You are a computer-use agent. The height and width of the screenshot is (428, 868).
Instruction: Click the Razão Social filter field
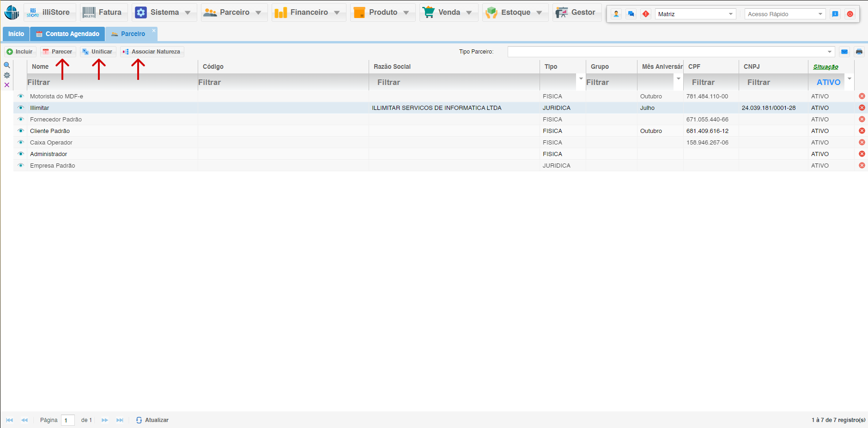tap(454, 82)
